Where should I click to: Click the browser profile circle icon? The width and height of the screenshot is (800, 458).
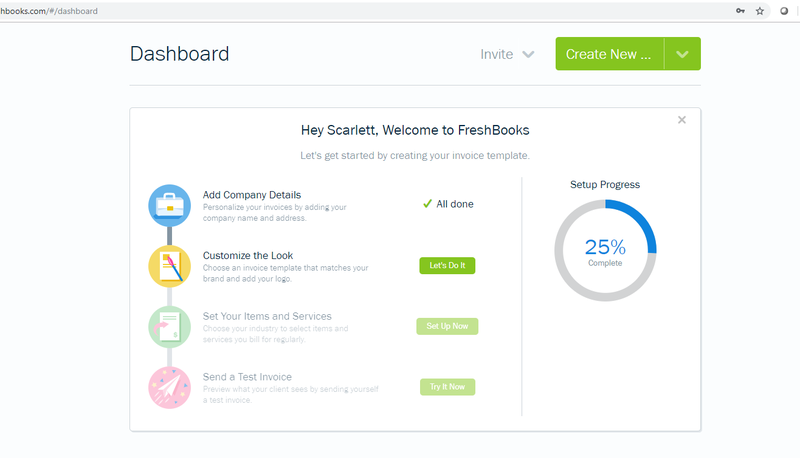[x=784, y=11]
